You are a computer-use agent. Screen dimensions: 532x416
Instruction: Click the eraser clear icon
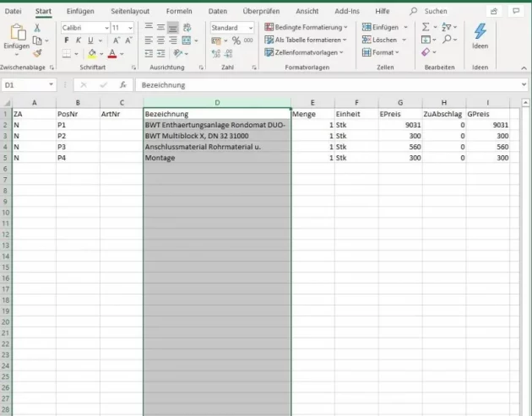426,52
